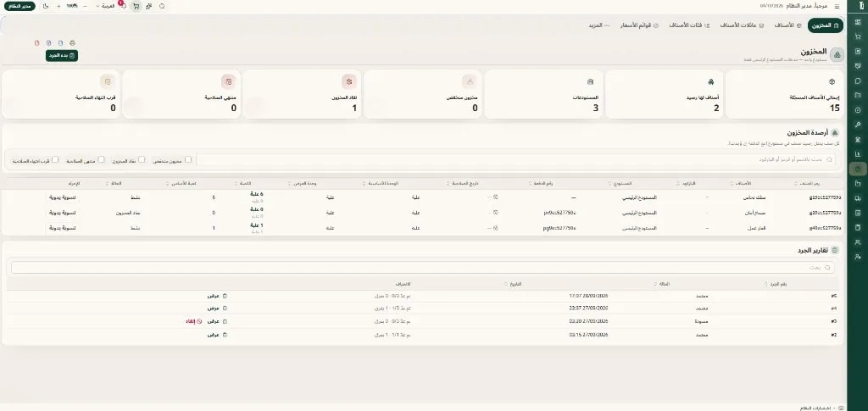Switch to the قوائم الأسعار tab

click(641, 25)
